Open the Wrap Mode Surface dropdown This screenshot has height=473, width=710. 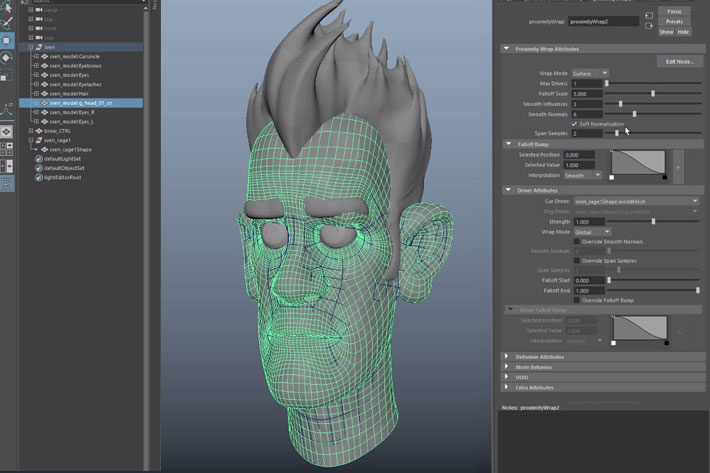pyautogui.click(x=590, y=73)
